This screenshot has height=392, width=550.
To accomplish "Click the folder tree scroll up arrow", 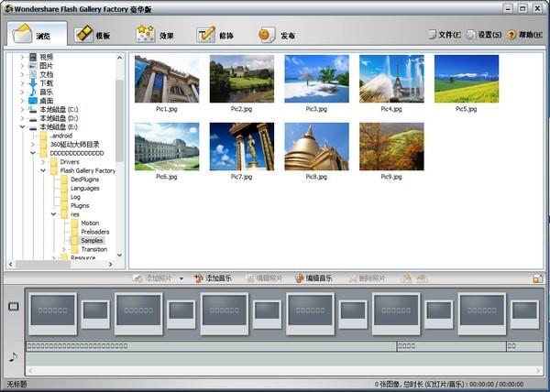I will (119, 57).
